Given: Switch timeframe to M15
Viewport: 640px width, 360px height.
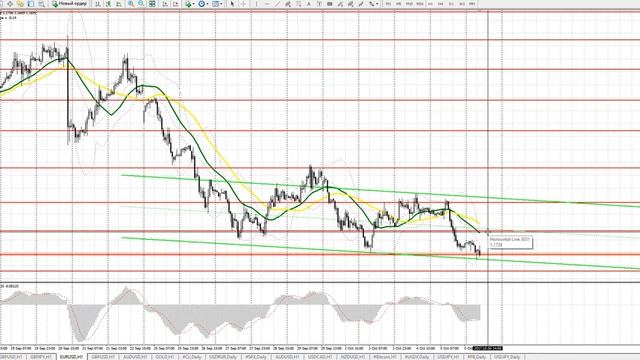Looking at the screenshot, I should (409, 4).
